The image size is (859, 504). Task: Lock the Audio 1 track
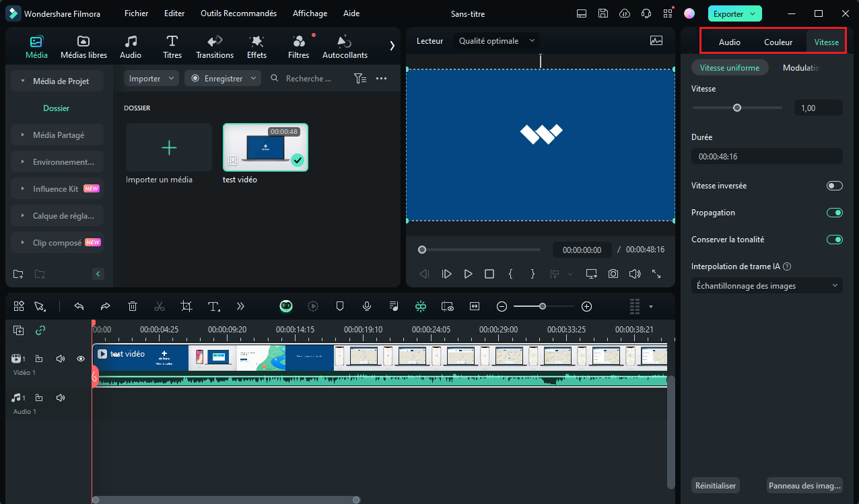point(39,398)
